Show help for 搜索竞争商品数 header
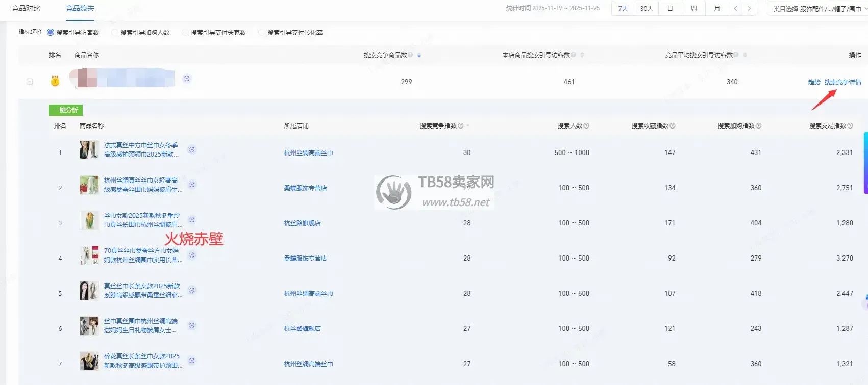Image resolution: width=868 pixels, height=385 pixels. pos(410,55)
